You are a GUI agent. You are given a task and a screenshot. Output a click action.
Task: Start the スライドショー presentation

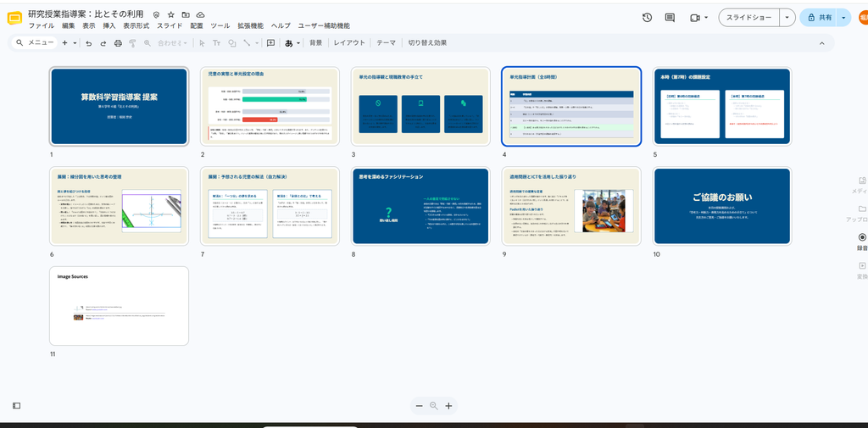[749, 18]
